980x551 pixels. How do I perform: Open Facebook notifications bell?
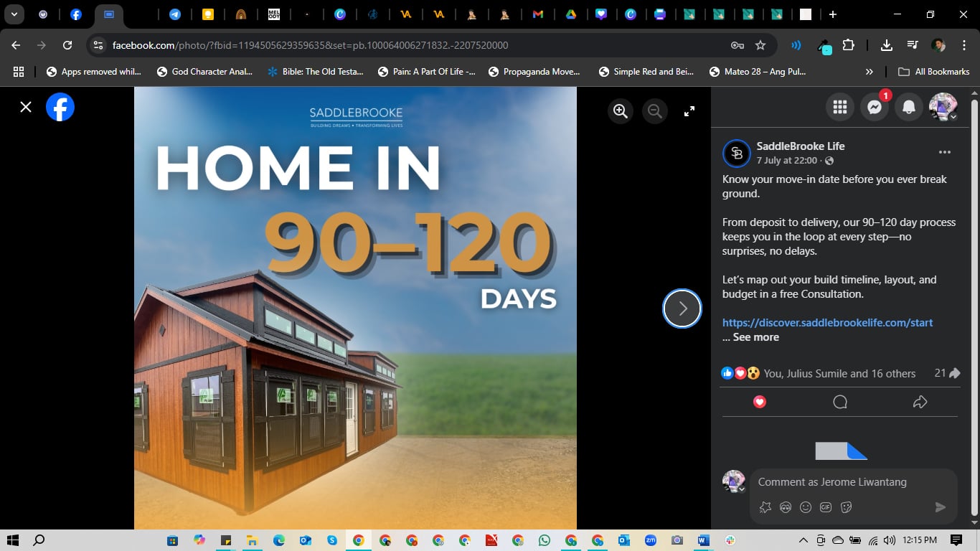click(x=909, y=108)
